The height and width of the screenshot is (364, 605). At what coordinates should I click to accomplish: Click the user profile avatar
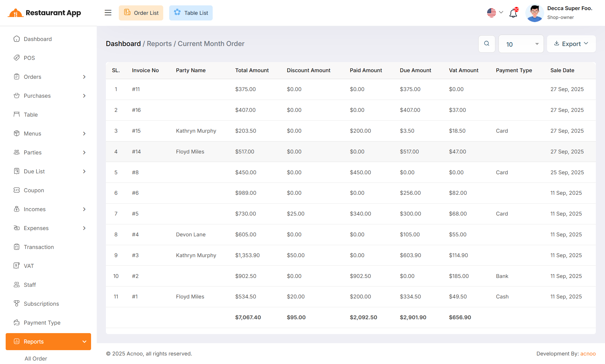click(534, 13)
